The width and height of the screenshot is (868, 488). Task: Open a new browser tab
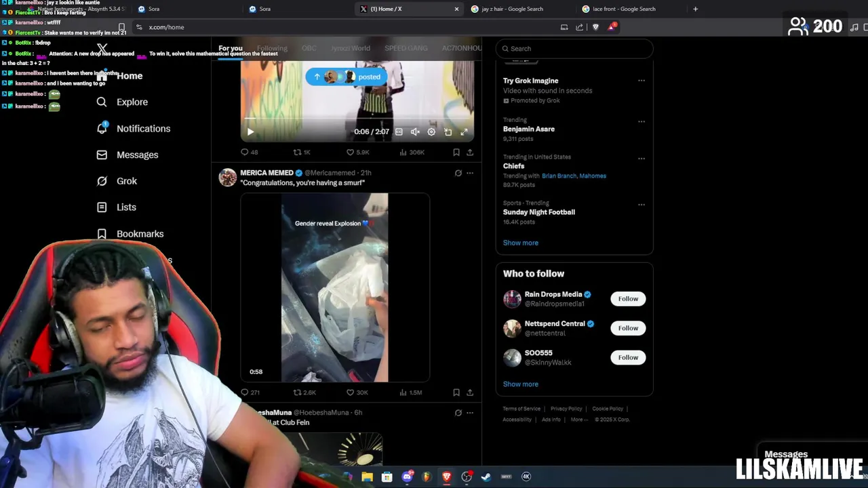tap(695, 9)
